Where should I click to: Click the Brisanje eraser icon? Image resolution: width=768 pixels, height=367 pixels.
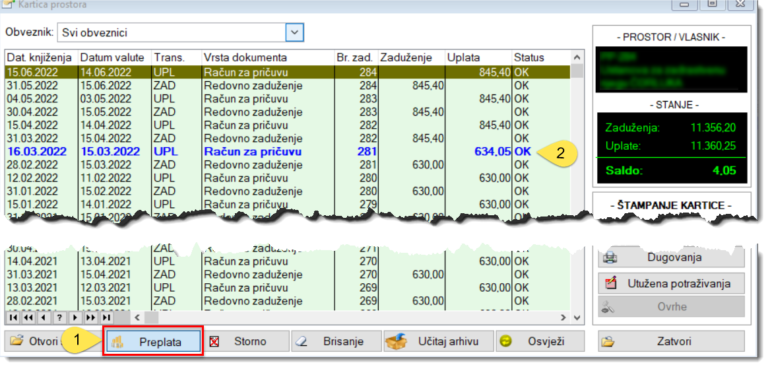[x=302, y=342]
